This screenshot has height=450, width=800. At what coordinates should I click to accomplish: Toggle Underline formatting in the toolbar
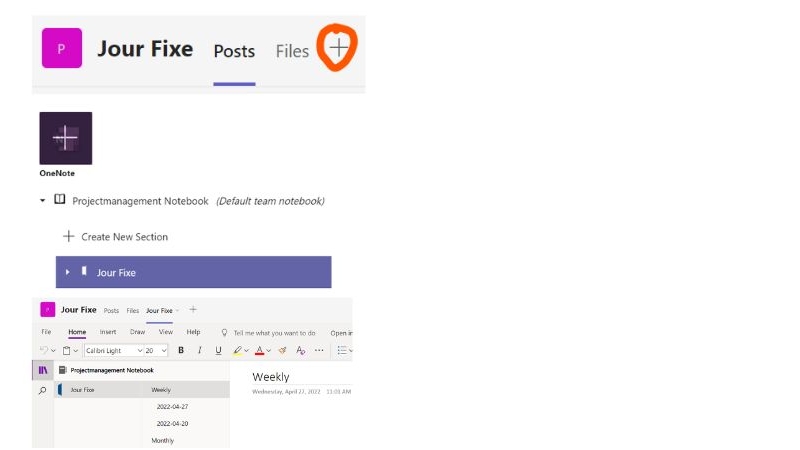tap(218, 351)
